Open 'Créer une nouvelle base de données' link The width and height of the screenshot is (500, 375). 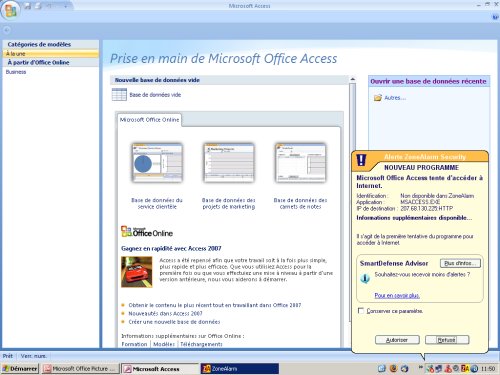coord(174,322)
